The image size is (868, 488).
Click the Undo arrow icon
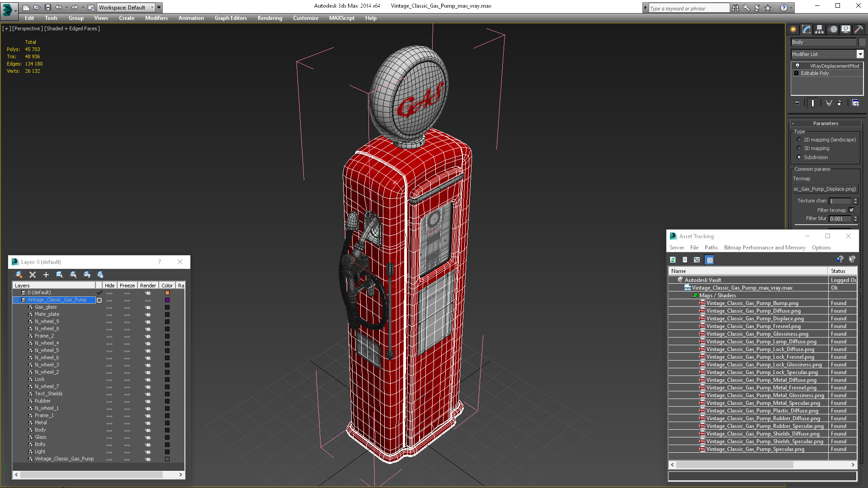click(x=58, y=8)
